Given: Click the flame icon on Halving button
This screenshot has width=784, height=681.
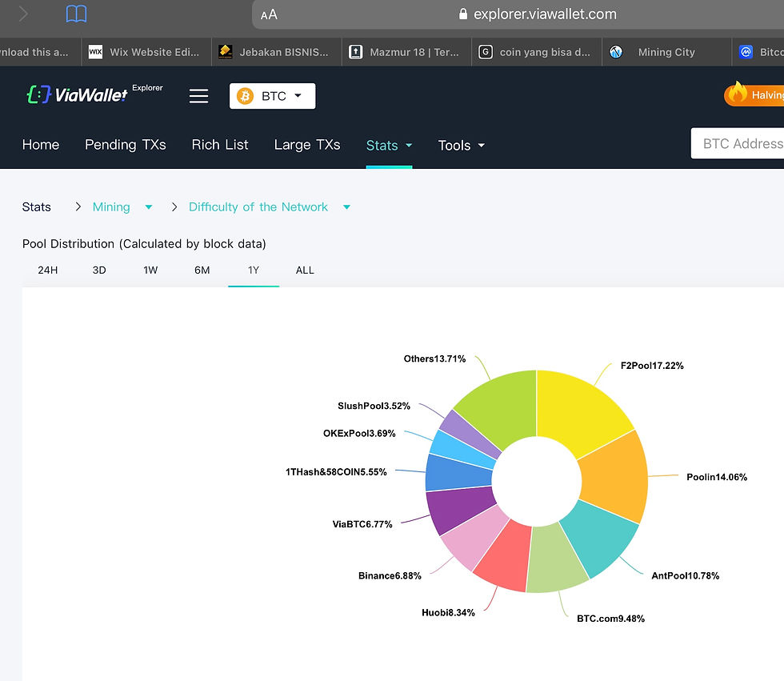Looking at the screenshot, I should point(737,93).
